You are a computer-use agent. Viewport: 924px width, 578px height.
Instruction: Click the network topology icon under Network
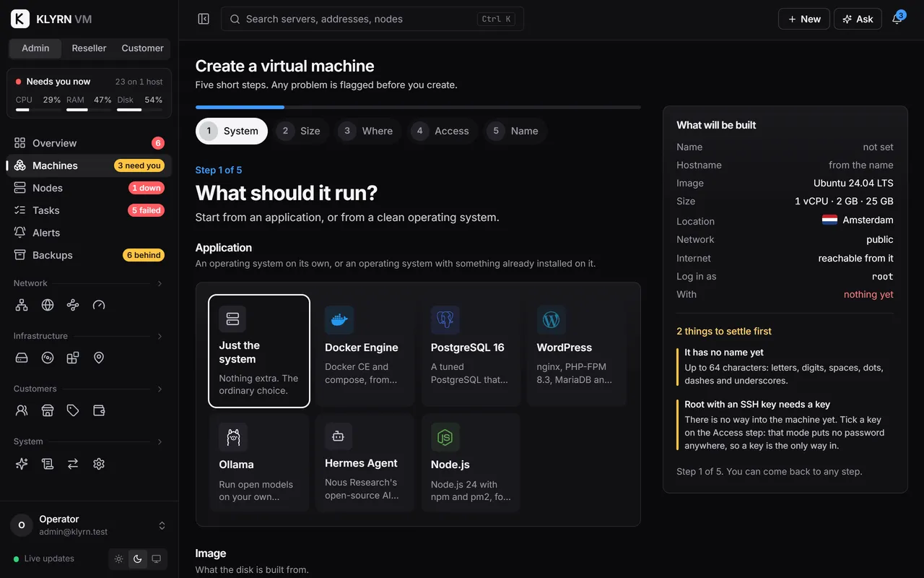tap(22, 305)
